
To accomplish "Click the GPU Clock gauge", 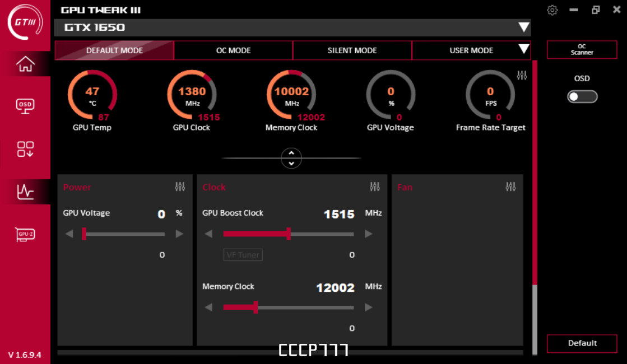I will (192, 95).
